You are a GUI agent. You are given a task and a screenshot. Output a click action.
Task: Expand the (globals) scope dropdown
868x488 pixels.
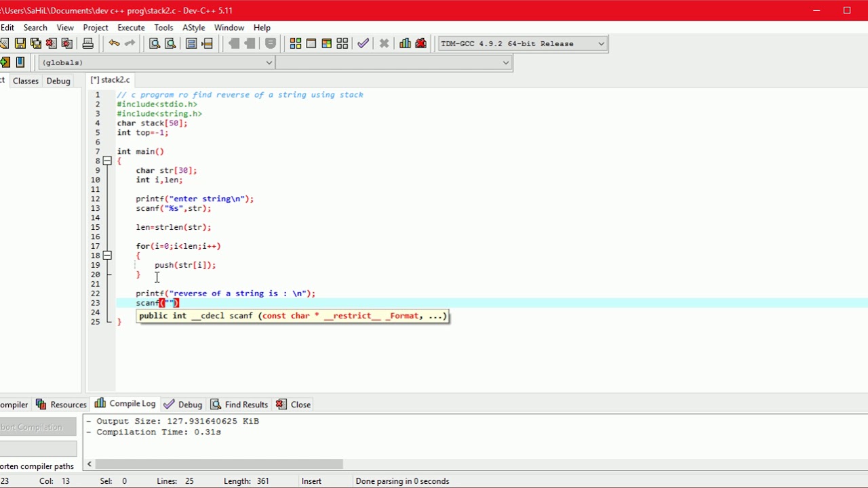point(269,62)
